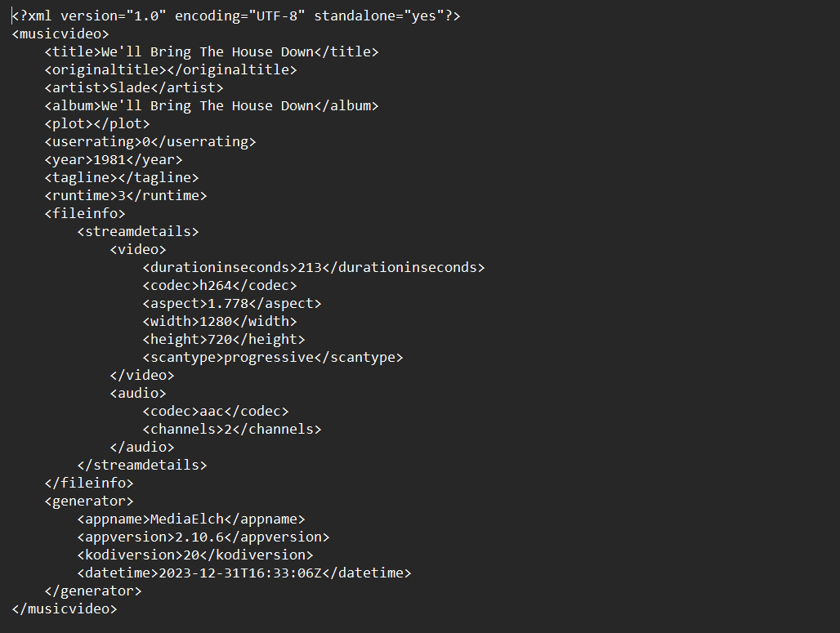Click the empty tagline element
840x633 pixels.
122,178
